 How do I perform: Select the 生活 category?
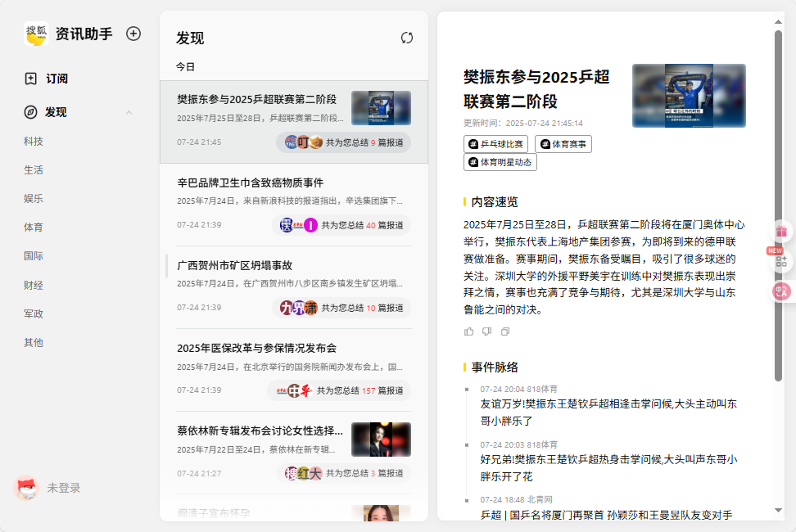34,170
